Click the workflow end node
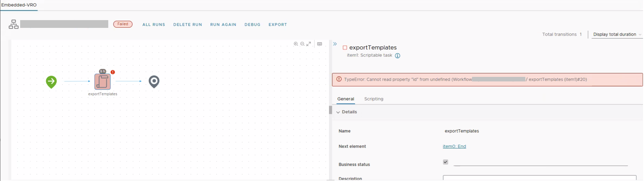644x181 pixels. point(154,81)
